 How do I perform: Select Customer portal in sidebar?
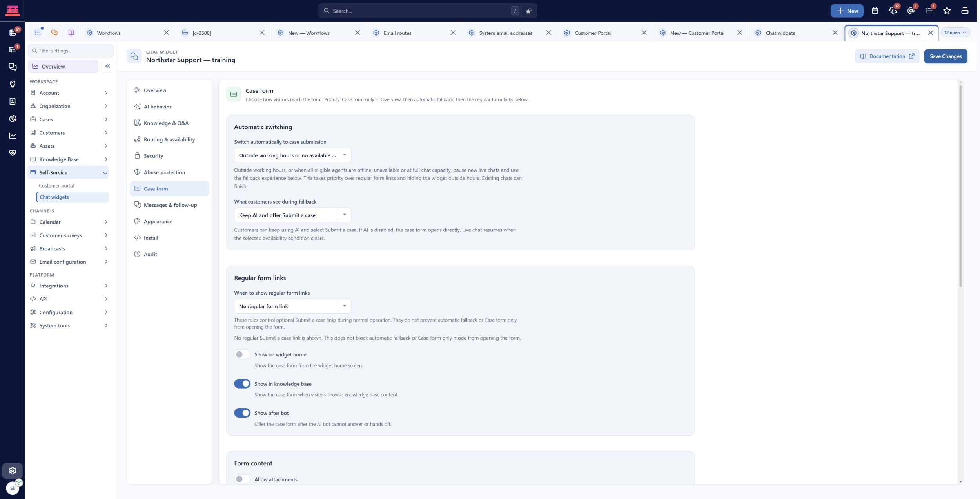point(56,186)
